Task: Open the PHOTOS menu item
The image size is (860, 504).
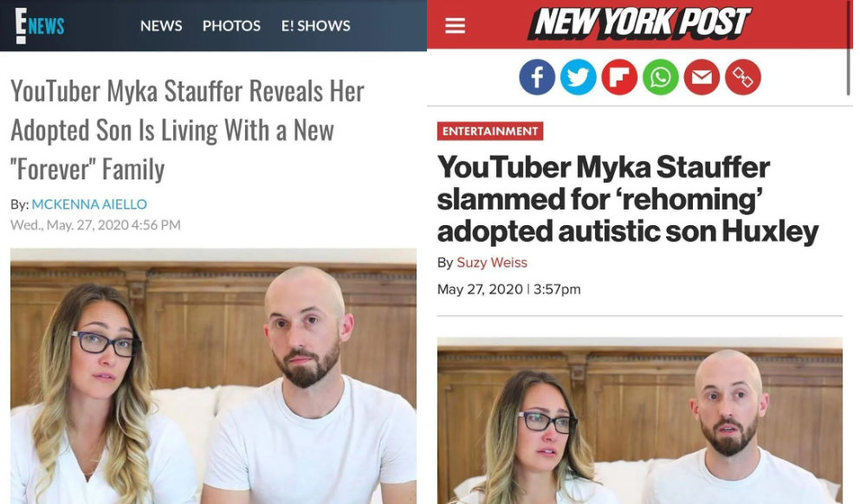Action: tap(231, 26)
